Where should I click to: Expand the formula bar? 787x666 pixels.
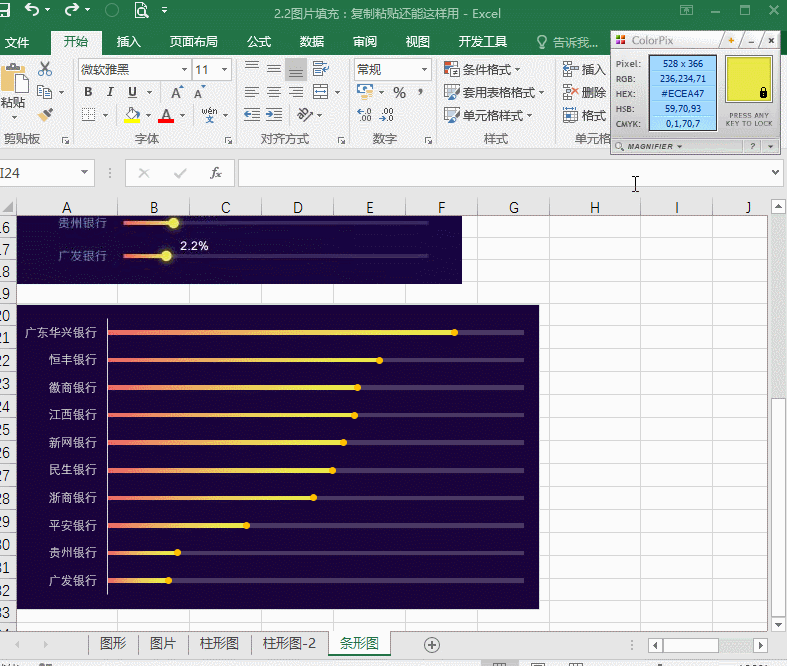tap(775, 172)
